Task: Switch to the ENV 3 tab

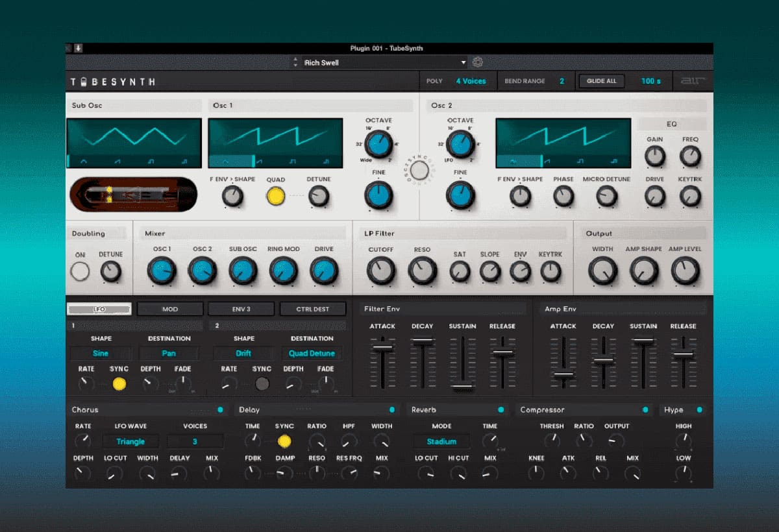Action: click(x=241, y=309)
